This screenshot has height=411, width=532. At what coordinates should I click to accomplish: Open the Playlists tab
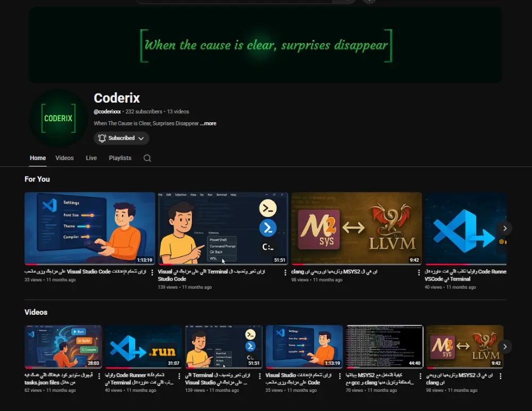tap(120, 158)
